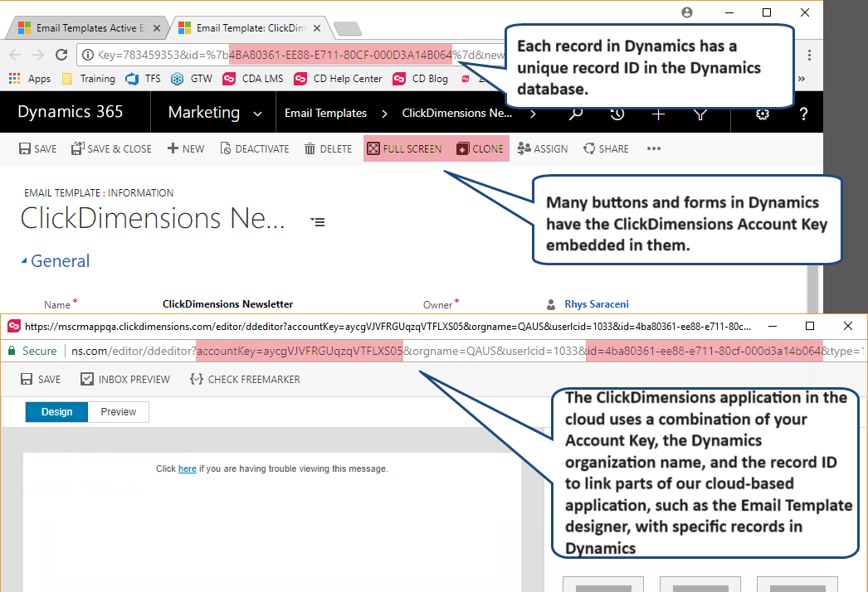
Task: Open owner Rhys Saraceni link
Action: pos(596,303)
